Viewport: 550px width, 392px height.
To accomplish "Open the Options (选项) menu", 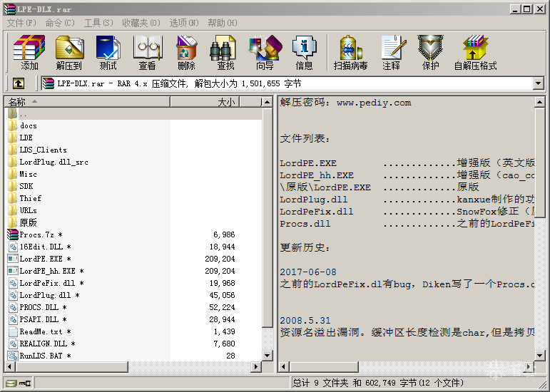I will (x=184, y=23).
